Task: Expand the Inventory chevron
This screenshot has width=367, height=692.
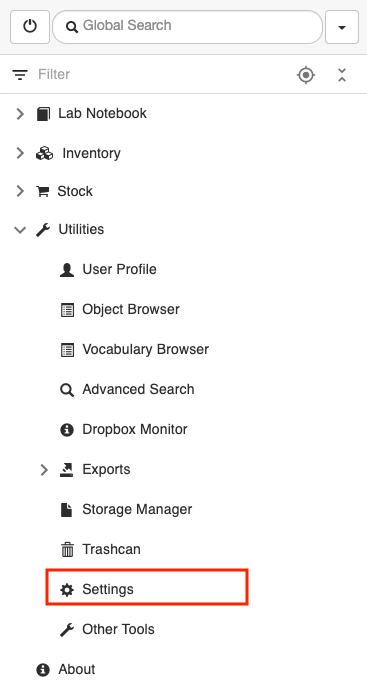Action: pos(20,154)
